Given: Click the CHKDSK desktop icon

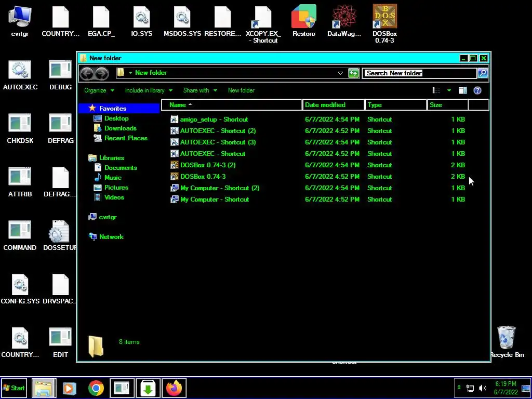Looking at the screenshot, I should (x=20, y=129).
